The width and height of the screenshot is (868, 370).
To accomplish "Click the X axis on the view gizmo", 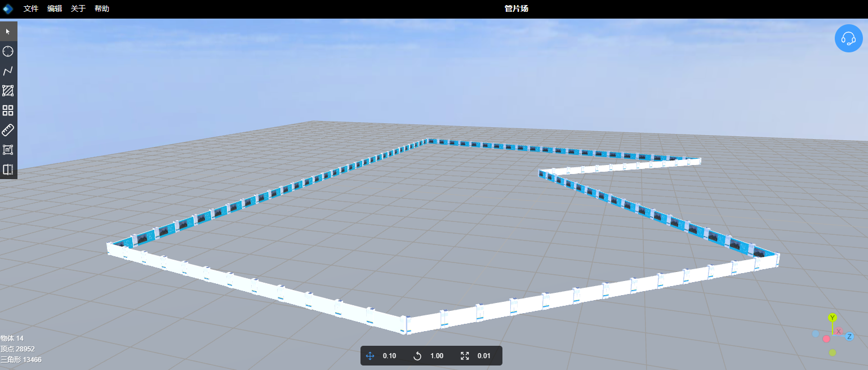I will click(838, 331).
